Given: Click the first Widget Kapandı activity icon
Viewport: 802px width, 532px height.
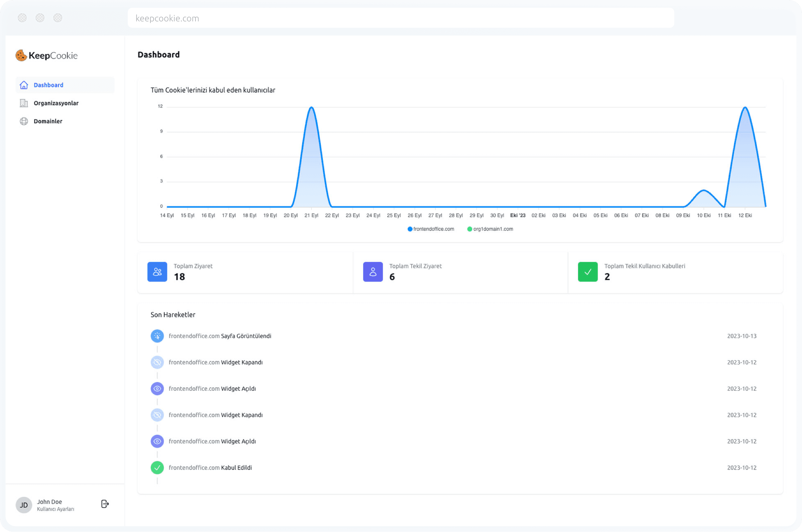Looking at the screenshot, I should [x=157, y=362].
